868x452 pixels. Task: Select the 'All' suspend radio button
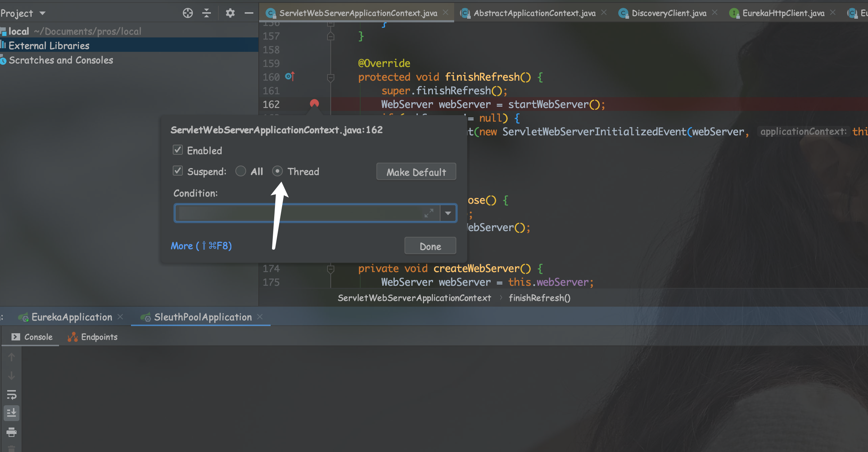click(x=240, y=171)
